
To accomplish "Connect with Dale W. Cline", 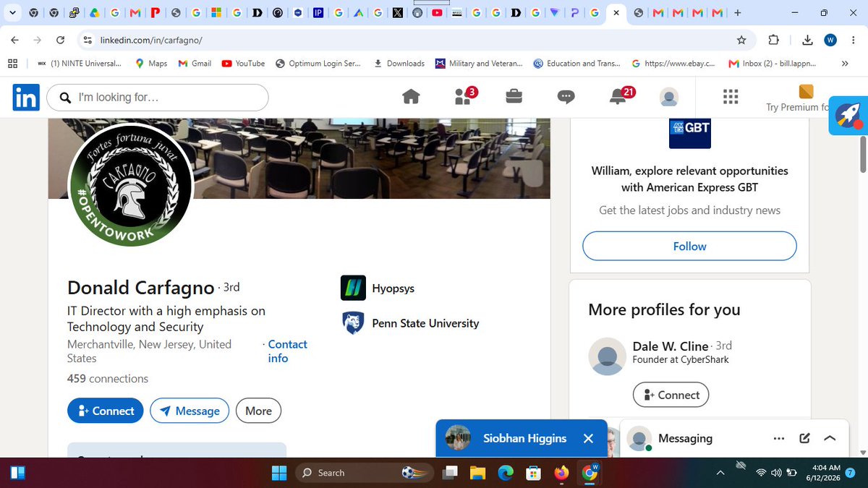I will [671, 395].
